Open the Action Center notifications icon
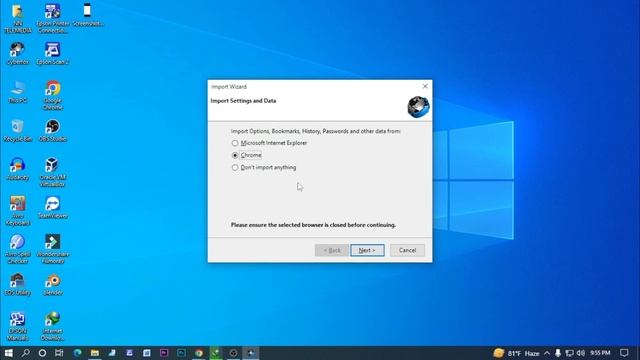The image size is (640, 360). tap(624, 353)
